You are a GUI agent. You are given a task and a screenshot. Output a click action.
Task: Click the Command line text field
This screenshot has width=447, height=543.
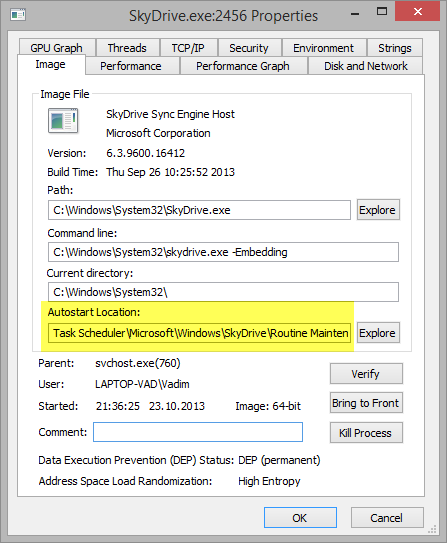click(223, 252)
